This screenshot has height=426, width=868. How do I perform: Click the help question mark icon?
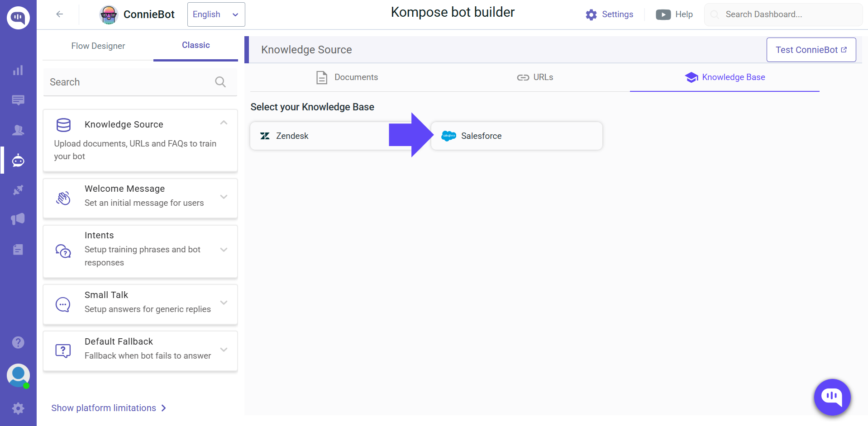point(18,342)
